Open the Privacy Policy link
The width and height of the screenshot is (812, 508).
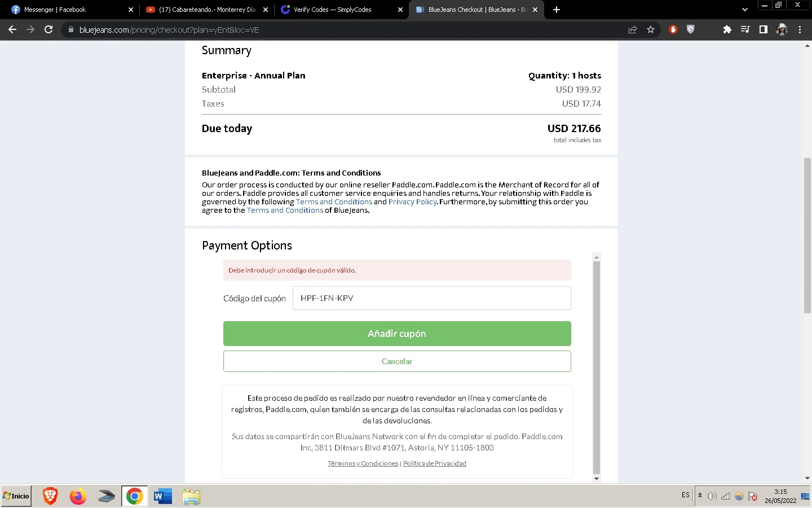[x=413, y=202]
